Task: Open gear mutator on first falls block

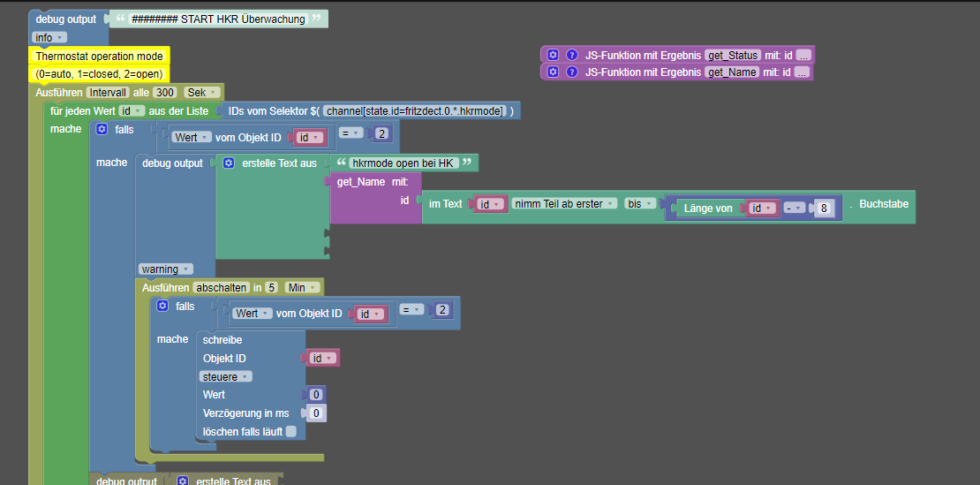Action: point(102,129)
